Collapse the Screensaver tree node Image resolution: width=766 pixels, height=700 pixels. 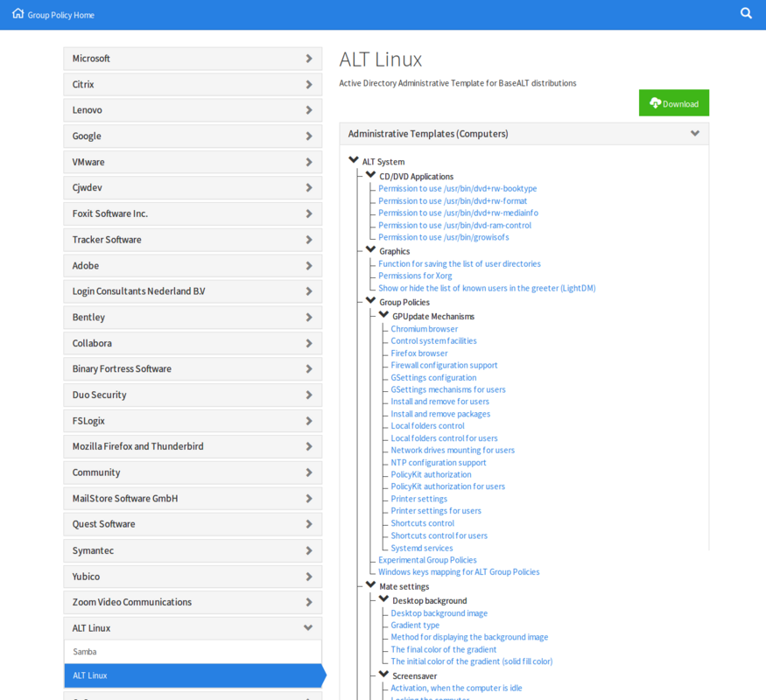coord(384,674)
